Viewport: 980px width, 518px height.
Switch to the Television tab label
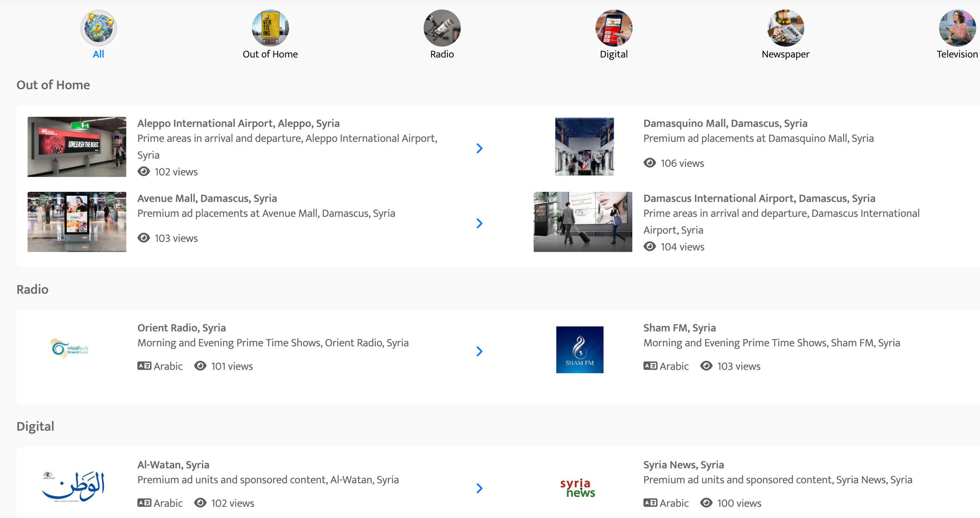point(957,54)
